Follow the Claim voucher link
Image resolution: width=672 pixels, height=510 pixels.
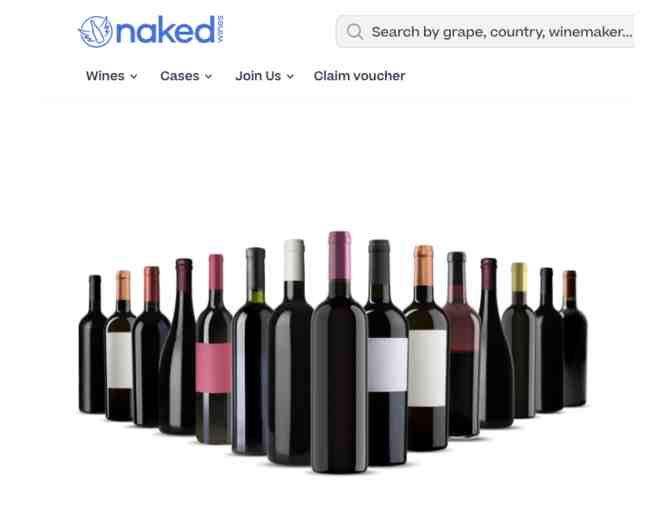pos(359,76)
